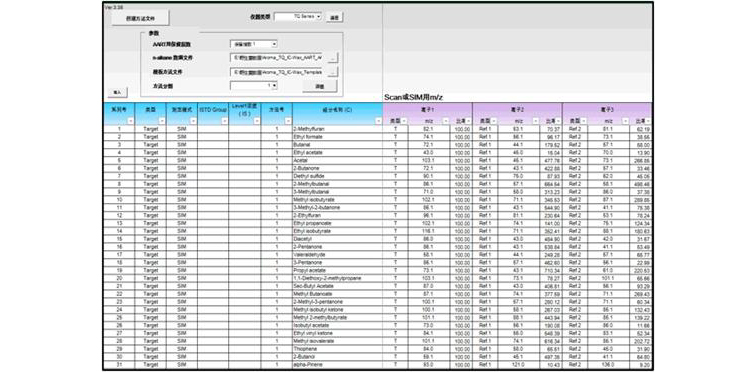Open the ISTD Group column filter arrow
Viewport: 756px width, 372px height.
tap(224, 121)
